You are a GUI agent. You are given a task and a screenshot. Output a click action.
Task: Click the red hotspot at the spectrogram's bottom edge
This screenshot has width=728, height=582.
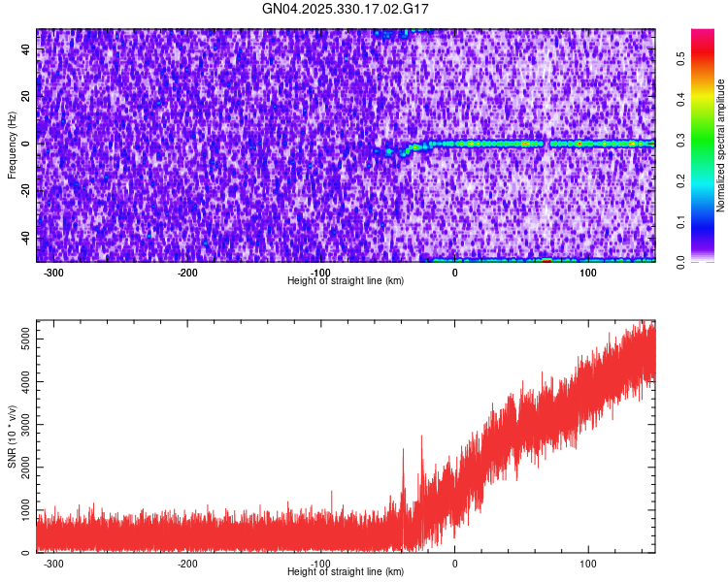[x=546, y=260]
